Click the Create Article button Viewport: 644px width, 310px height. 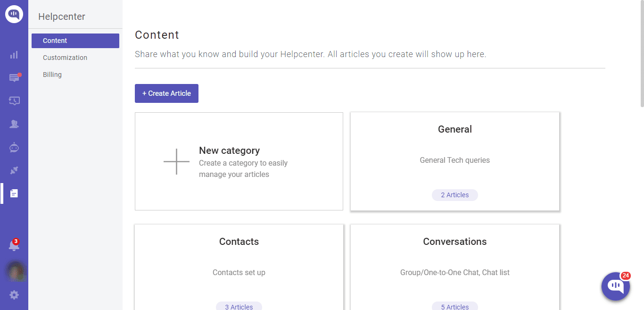pyautogui.click(x=166, y=93)
